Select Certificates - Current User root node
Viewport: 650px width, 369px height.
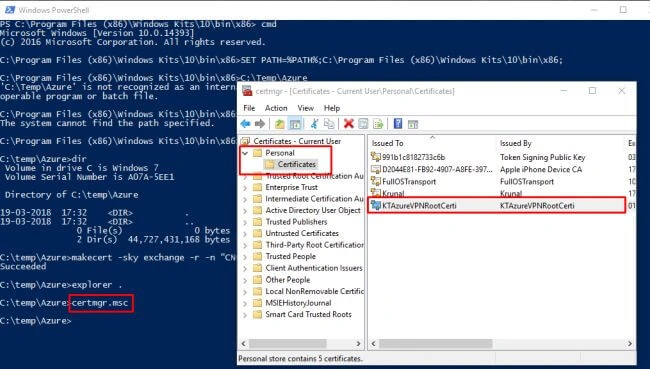click(297, 141)
